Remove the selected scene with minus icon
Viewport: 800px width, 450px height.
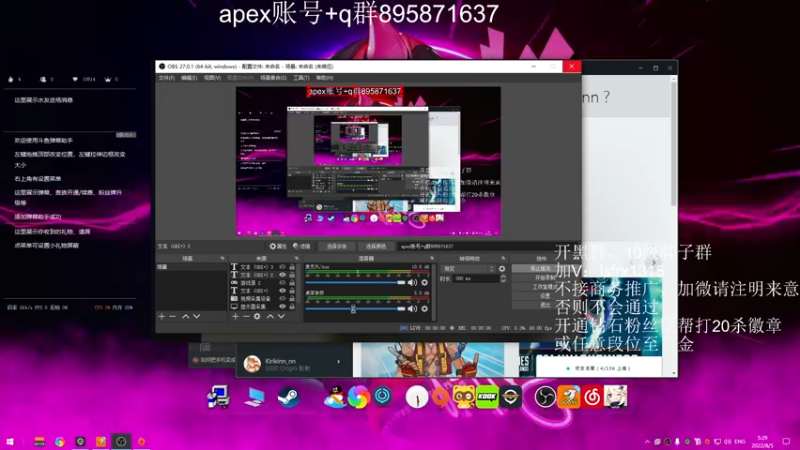[172, 316]
